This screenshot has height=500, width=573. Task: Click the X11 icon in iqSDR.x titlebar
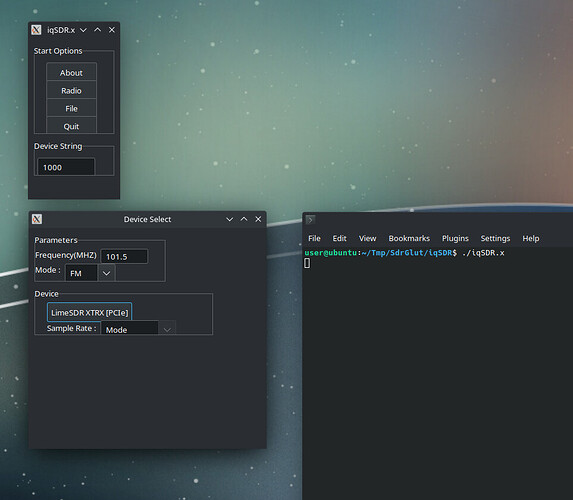click(x=36, y=30)
